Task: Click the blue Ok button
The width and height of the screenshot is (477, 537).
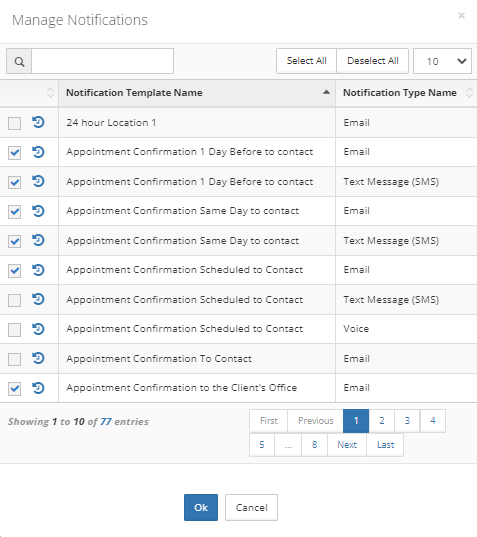Action: 201,507
